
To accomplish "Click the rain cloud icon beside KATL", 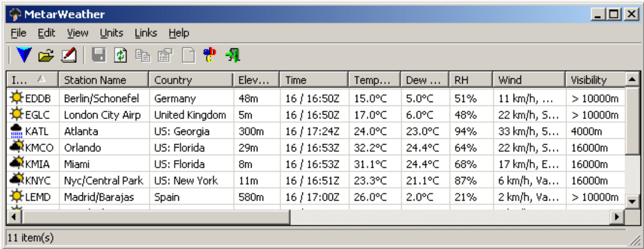I will [x=17, y=131].
